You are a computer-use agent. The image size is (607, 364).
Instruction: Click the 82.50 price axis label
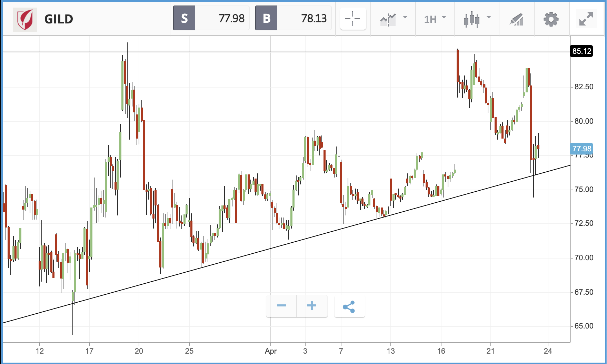[584, 87]
